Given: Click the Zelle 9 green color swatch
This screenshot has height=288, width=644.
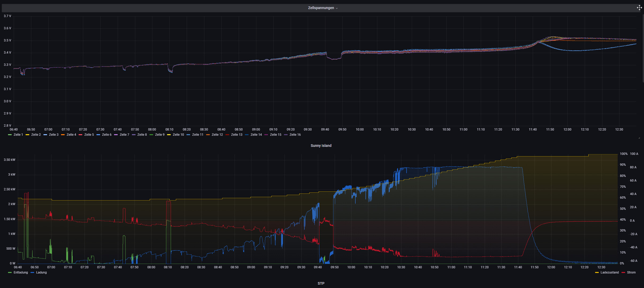Looking at the screenshot, I should click(x=151, y=135).
